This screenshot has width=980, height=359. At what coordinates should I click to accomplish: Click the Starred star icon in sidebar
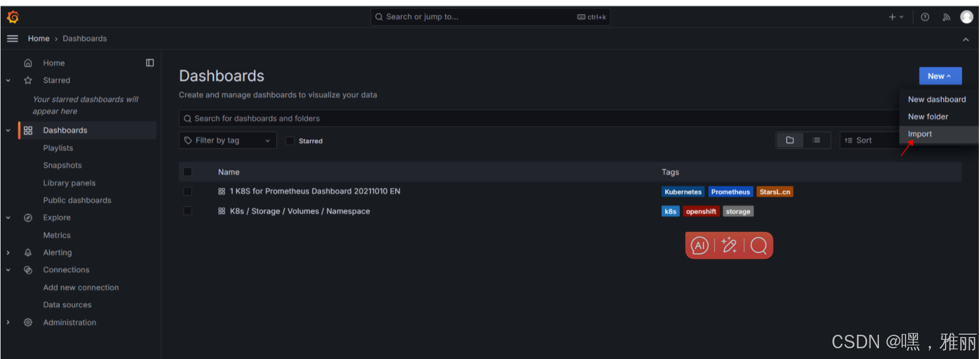[28, 81]
